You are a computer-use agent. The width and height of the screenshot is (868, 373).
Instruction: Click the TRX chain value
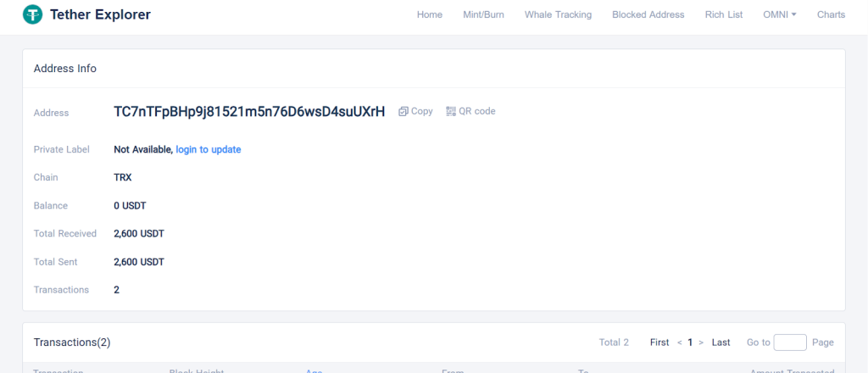pyautogui.click(x=122, y=178)
